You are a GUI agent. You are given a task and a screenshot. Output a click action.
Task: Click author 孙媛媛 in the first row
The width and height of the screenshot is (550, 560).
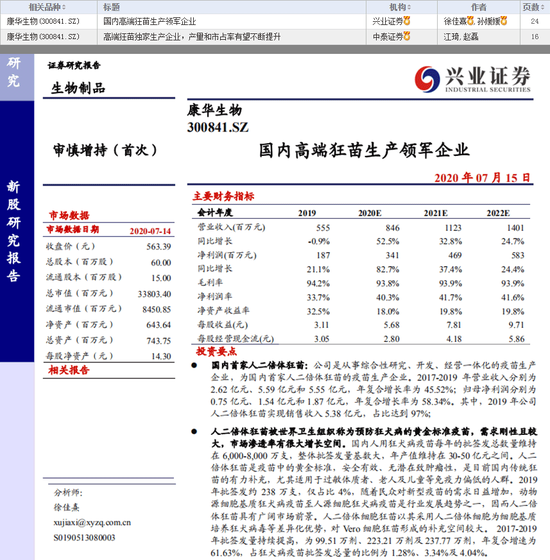click(x=489, y=21)
